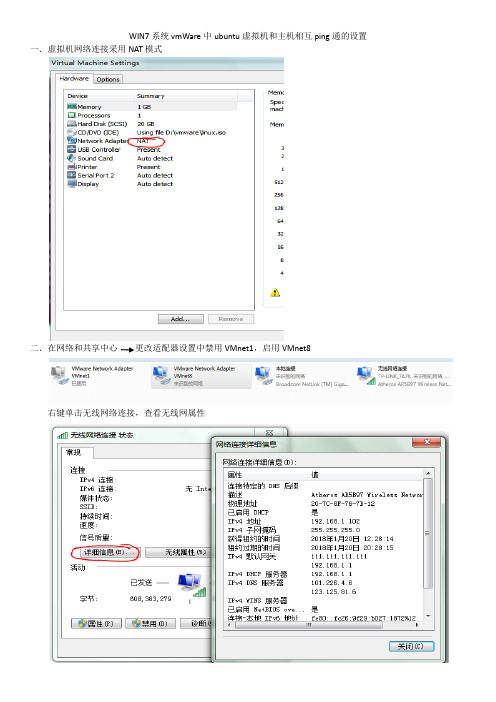Image resolution: width=496 pixels, height=702 pixels.
Task: Click the vertical scrollbar in details list
Action: 428,533
